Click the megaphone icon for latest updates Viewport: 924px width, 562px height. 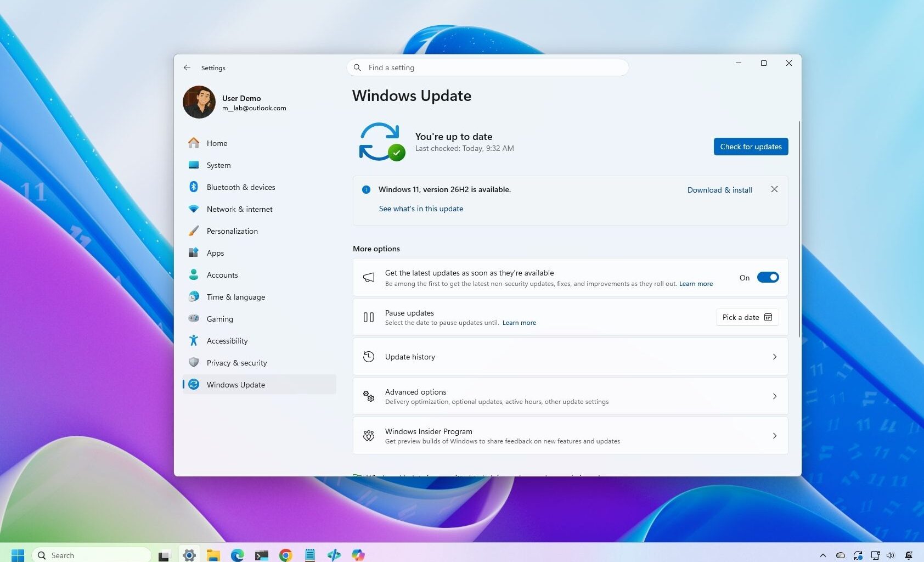pos(369,278)
